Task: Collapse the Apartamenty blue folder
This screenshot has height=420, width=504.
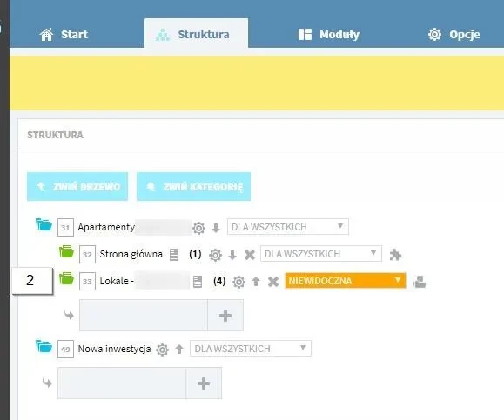Action: coord(44,224)
